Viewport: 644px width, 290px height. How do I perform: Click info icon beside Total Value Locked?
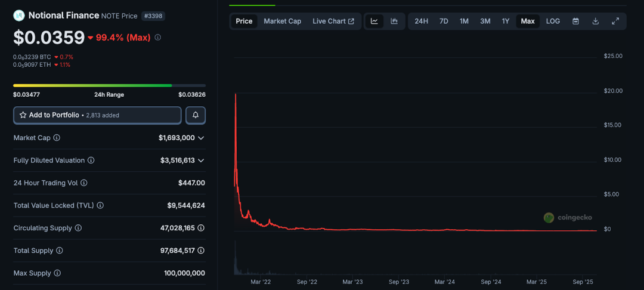[x=100, y=205]
